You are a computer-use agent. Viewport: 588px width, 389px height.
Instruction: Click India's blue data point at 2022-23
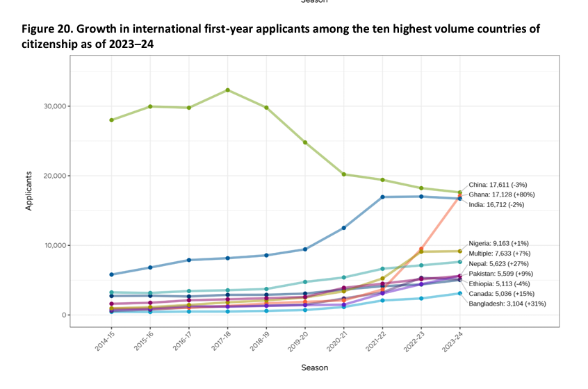pyautogui.click(x=421, y=197)
